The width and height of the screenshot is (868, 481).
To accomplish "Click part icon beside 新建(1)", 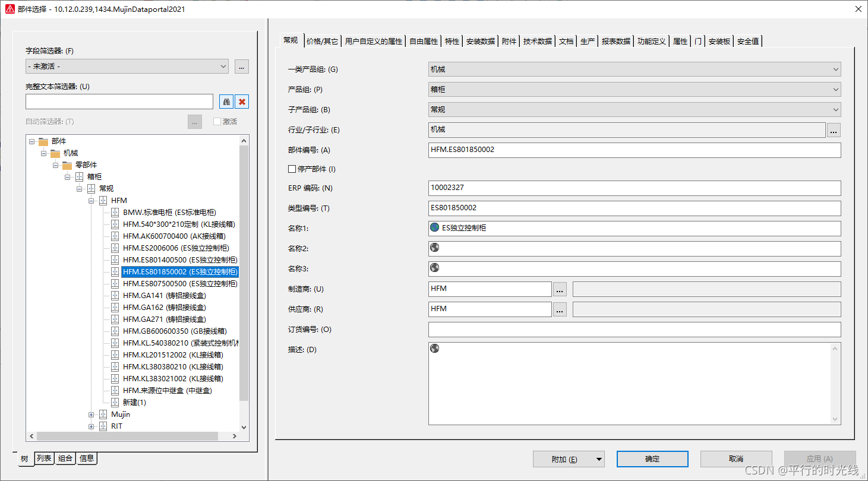I will click(115, 402).
